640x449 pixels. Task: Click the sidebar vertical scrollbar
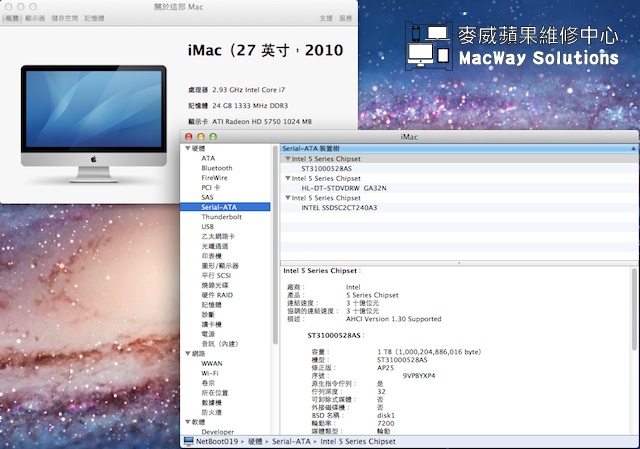point(275,245)
